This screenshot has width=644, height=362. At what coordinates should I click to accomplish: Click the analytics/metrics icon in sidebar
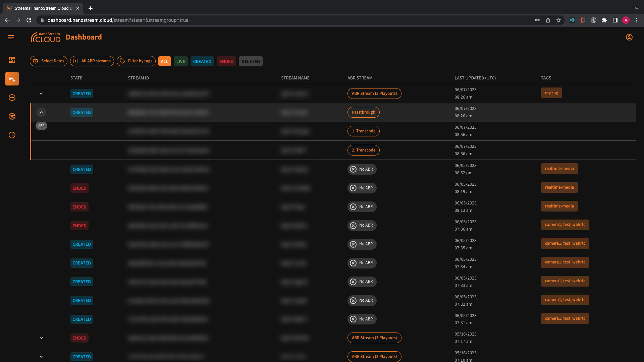[11, 135]
